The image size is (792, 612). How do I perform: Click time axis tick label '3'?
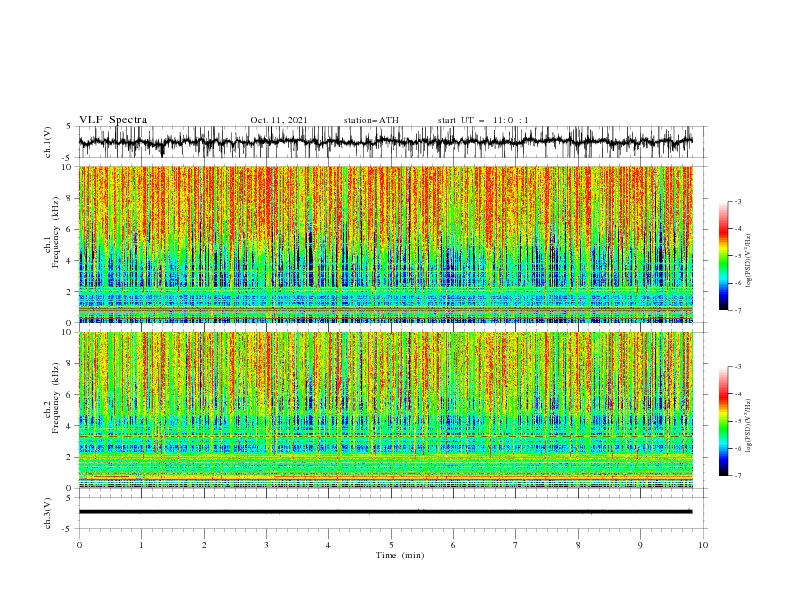266,545
